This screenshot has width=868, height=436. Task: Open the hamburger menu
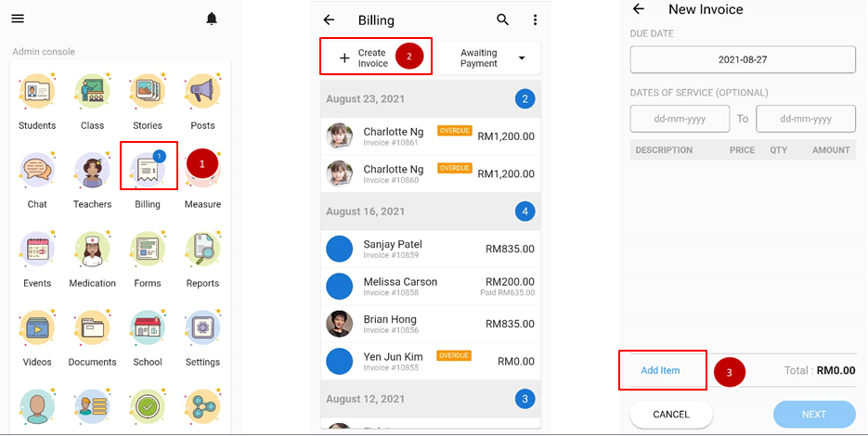point(18,19)
